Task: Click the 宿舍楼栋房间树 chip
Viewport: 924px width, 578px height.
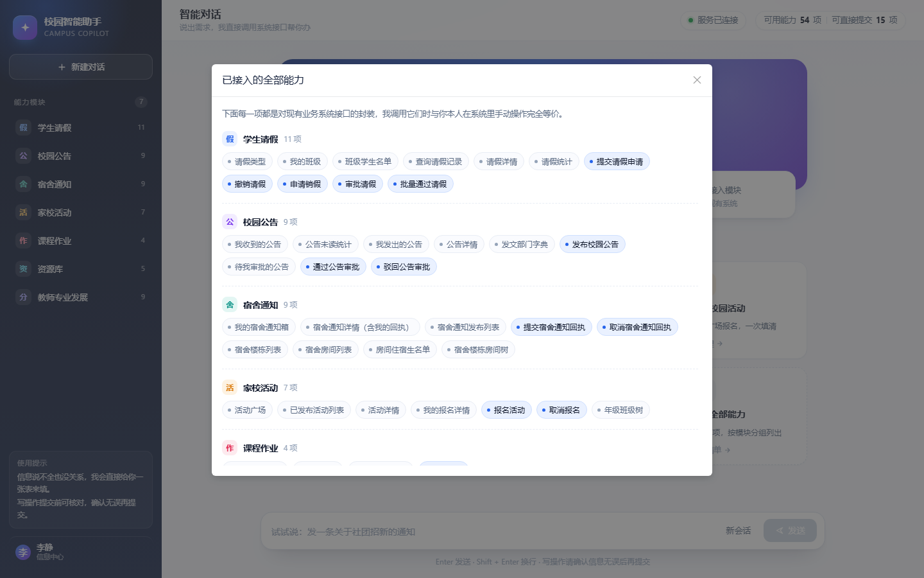Action: [479, 350]
